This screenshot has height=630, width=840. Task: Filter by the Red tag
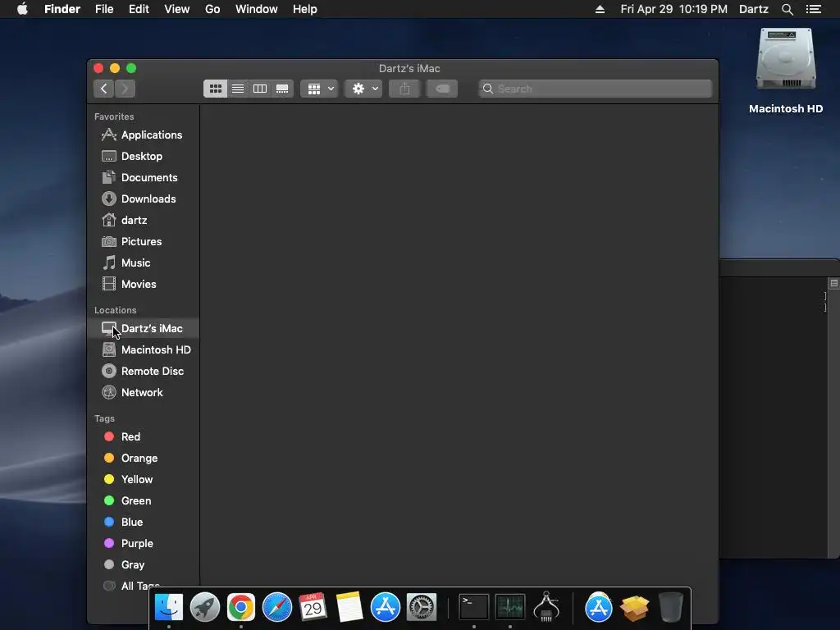click(x=143, y=436)
